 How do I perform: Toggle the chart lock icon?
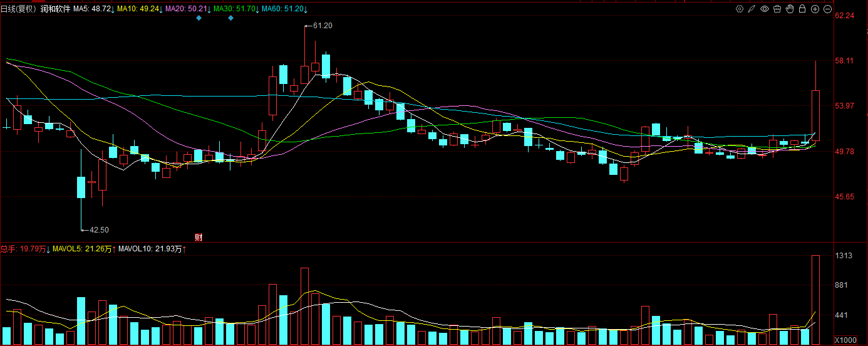point(802,9)
